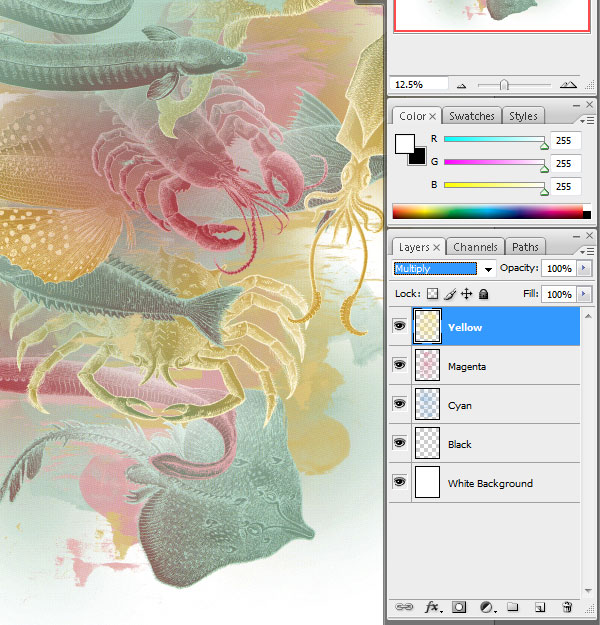This screenshot has height=625, width=600.
Task: Select the Black layer thumbnail
Action: click(427, 443)
